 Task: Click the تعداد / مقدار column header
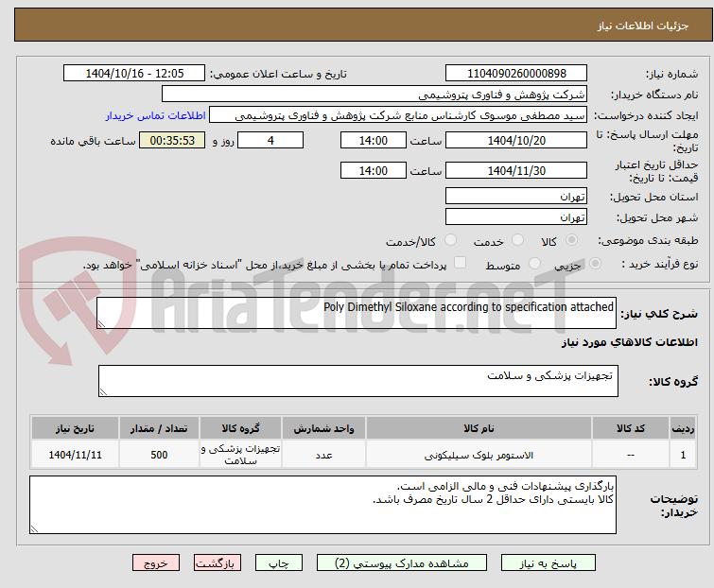(x=159, y=428)
